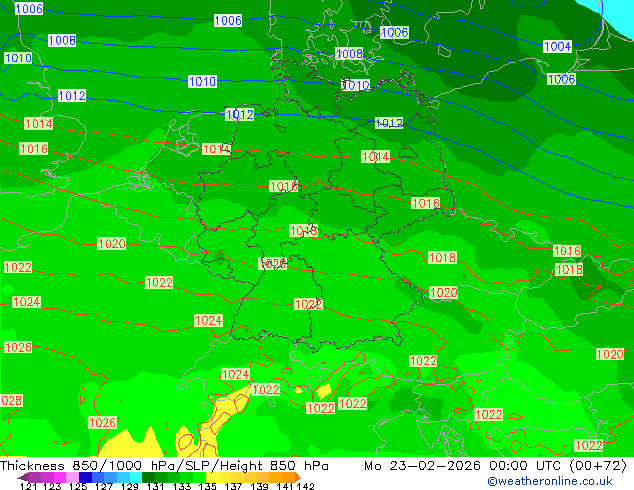Click the purple arrow tip at legend start
This screenshot has height=490, width=634.
22,477
